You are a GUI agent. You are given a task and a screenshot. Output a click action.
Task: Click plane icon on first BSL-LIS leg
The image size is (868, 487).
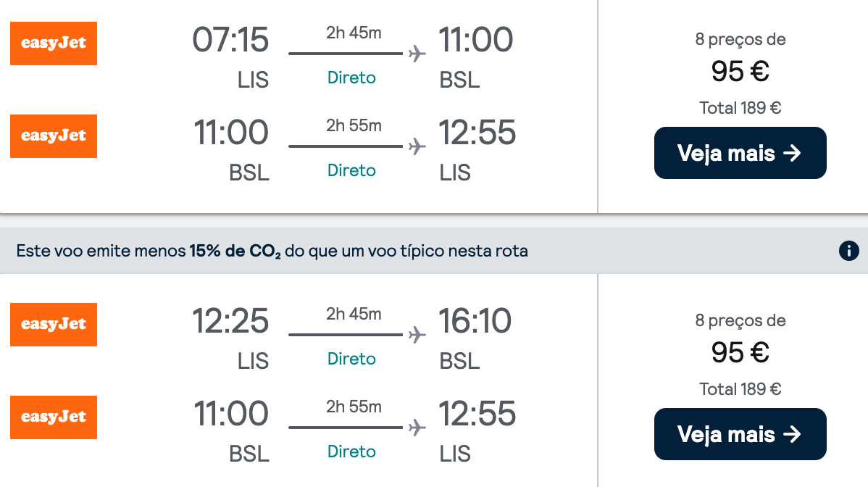417,146
